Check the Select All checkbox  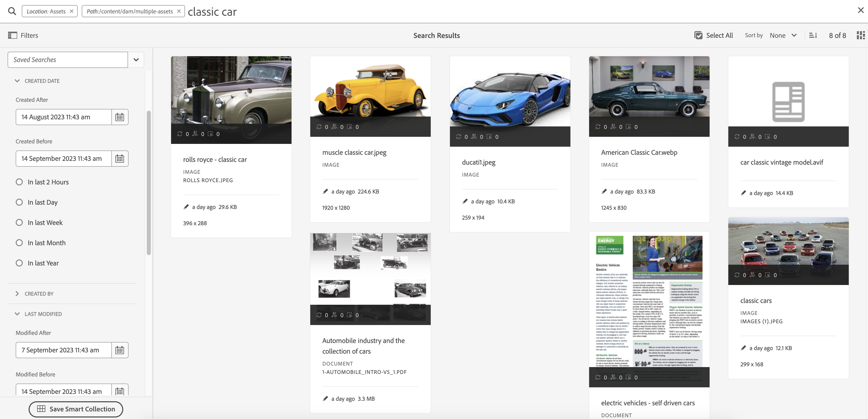[x=698, y=35]
